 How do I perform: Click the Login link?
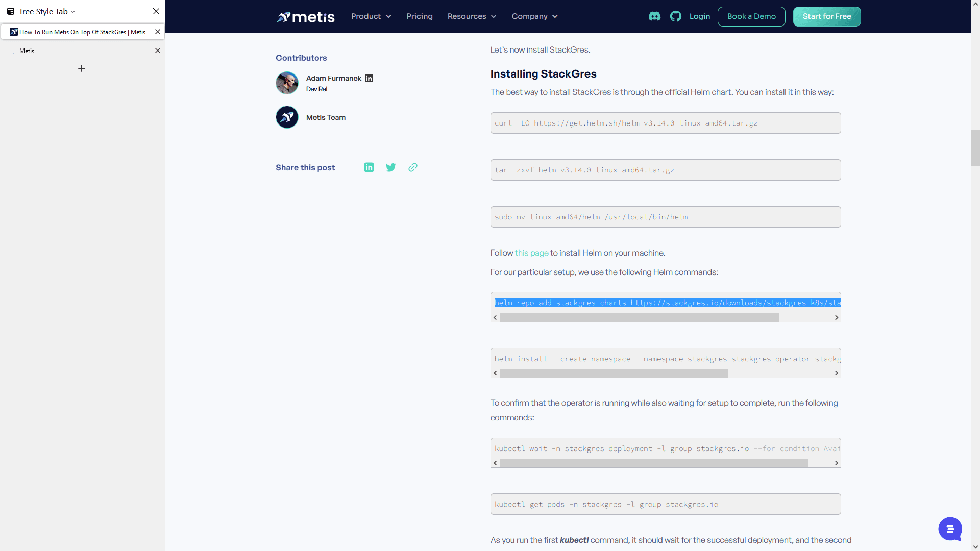[x=700, y=16]
